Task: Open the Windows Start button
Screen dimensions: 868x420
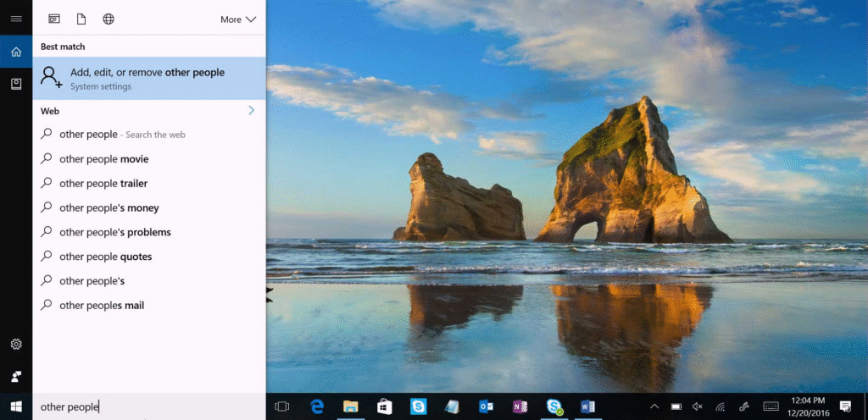Action: pos(16,406)
